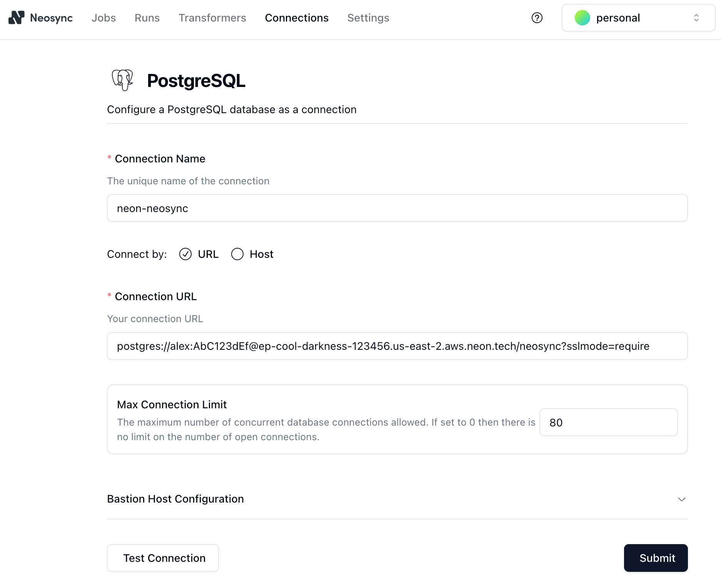Click the green account avatar circle
The width and height of the screenshot is (721, 588).
[x=582, y=18]
